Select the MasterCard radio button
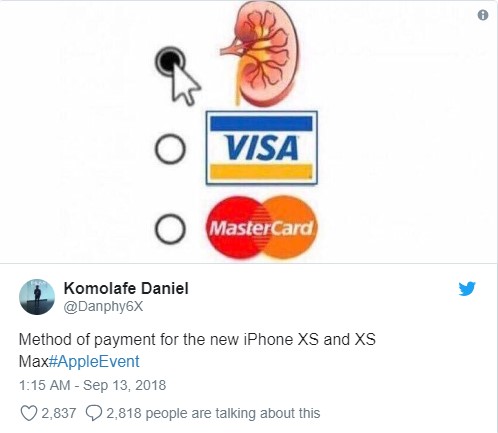This screenshot has height=433, width=498. (x=170, y=229)
